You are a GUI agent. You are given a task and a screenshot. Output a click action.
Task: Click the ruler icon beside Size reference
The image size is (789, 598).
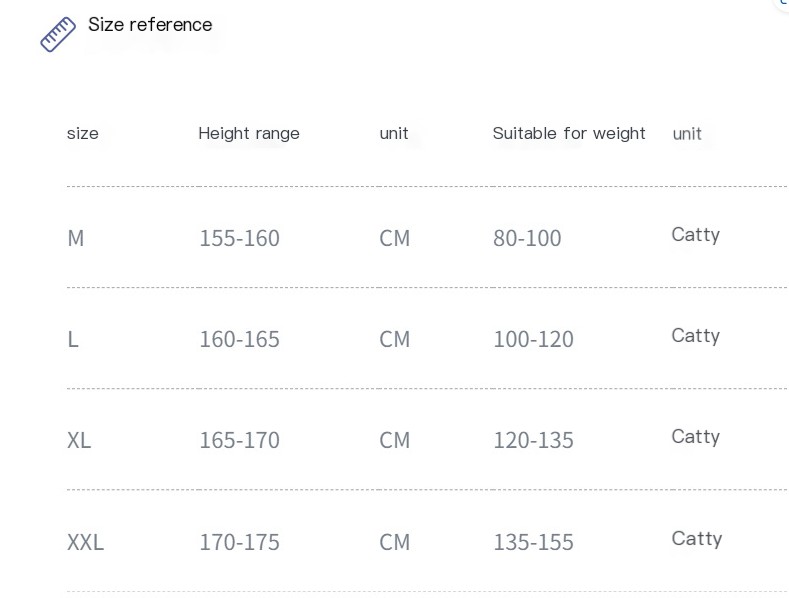(58, 34)
